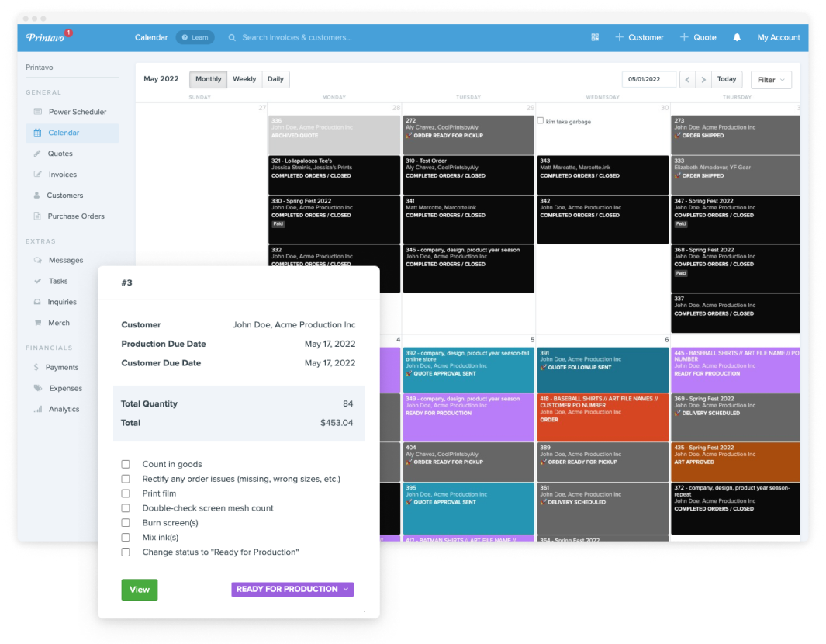Screen dimensions: 826x644
Task: Open orange order 418 Baseball Shirts
Action: (603, 417)
